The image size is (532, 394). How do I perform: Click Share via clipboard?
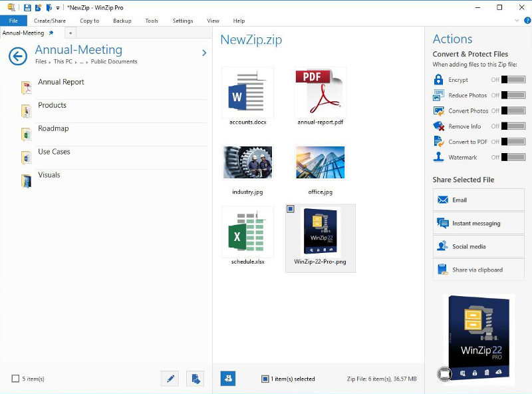479,270
